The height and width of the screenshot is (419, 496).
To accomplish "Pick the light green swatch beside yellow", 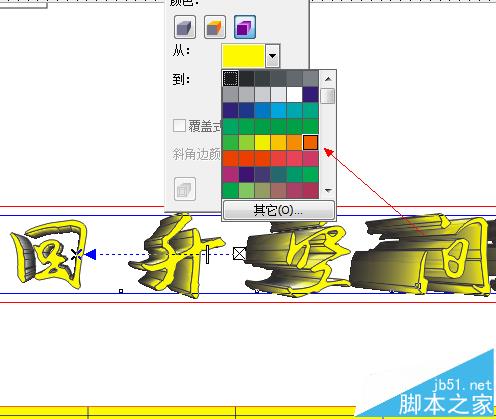I will [246, 142].
